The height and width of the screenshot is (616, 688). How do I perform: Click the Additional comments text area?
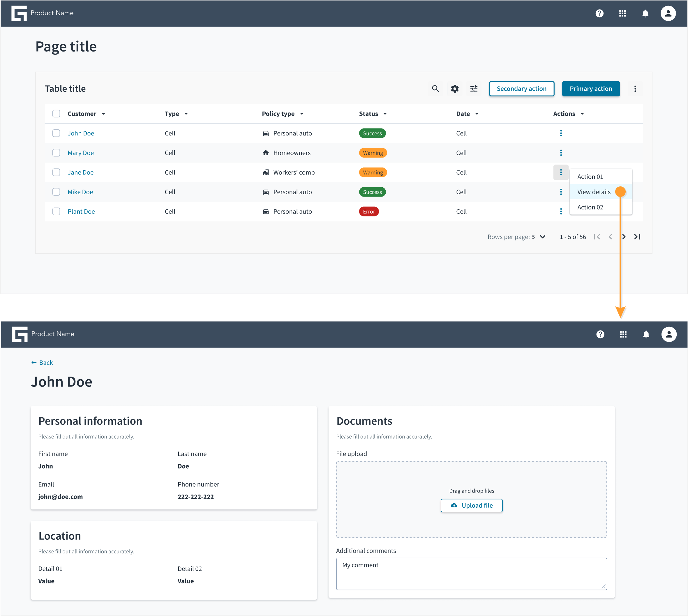(x=471, y=574)
